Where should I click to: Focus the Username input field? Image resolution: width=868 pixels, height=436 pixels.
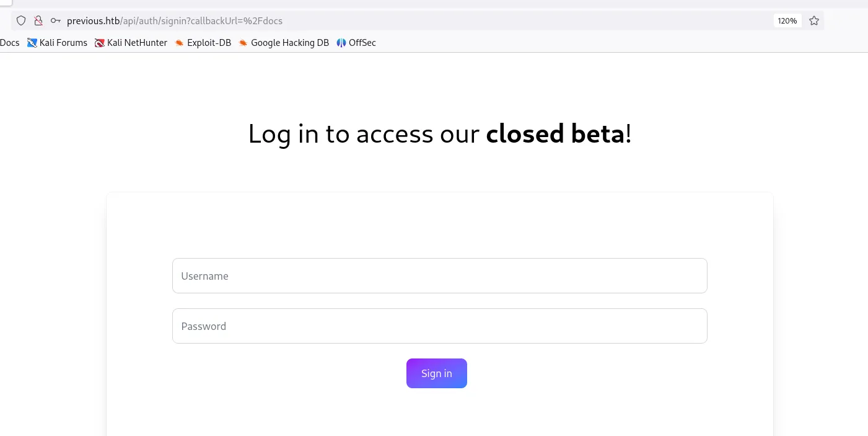click(x=439, y=276)
